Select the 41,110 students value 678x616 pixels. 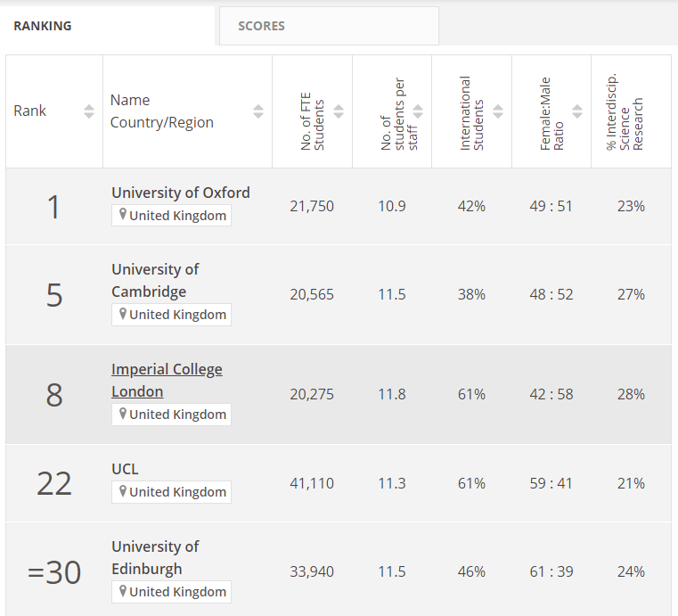pyautogui.click(x=312, y=483)
